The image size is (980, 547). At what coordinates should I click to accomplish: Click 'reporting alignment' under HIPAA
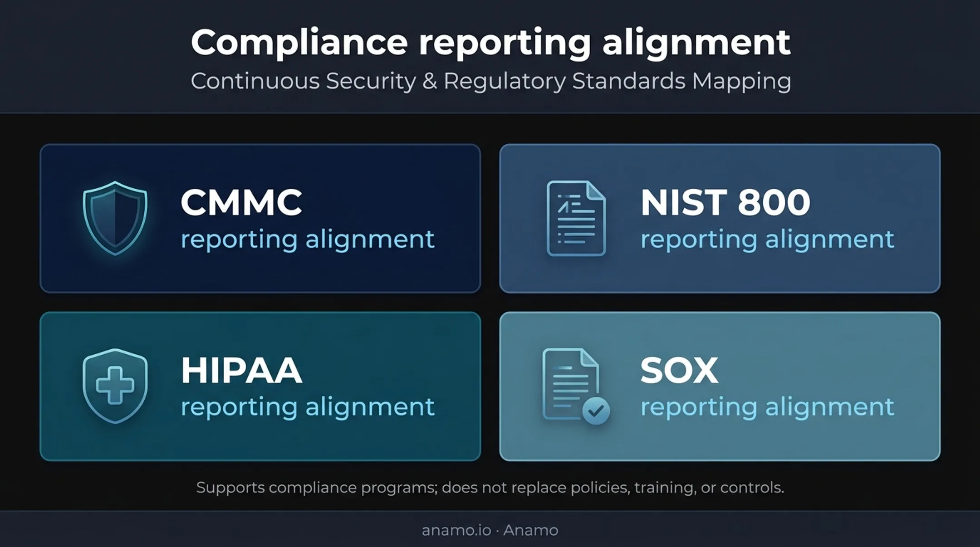click(x=308, y=407)
